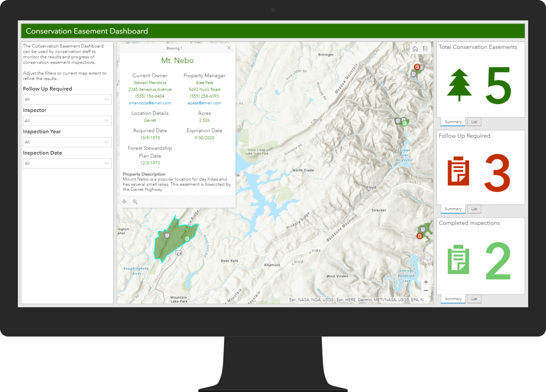546x392 pixels.
Task: Close the Mt. Nebo popup
Action: click(229, 48)
